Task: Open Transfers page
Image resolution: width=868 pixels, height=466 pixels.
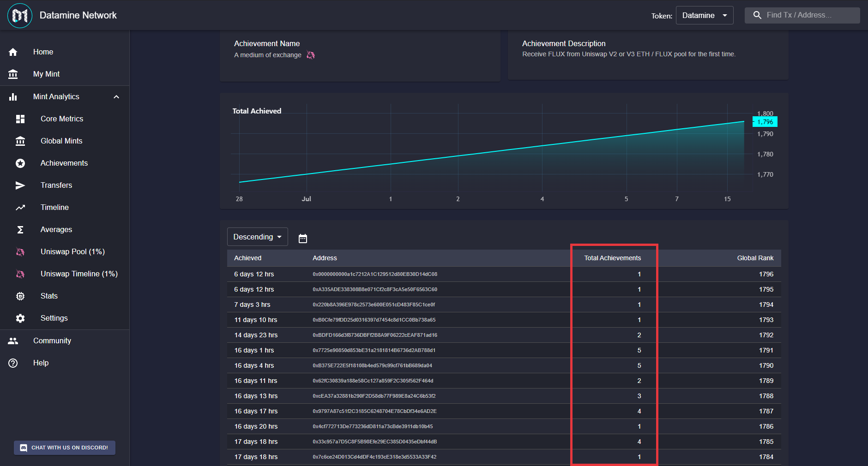Action: (x=65, y=185)
